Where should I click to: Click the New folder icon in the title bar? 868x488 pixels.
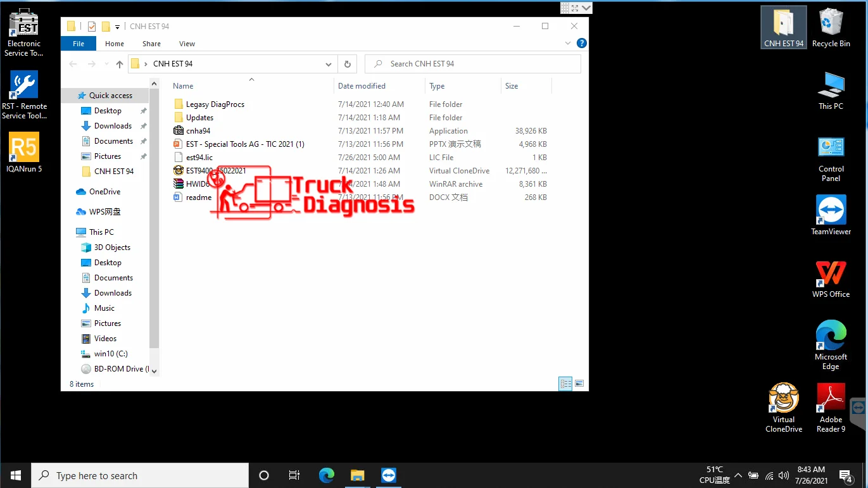pyautogui.click(x=106, y=27)
